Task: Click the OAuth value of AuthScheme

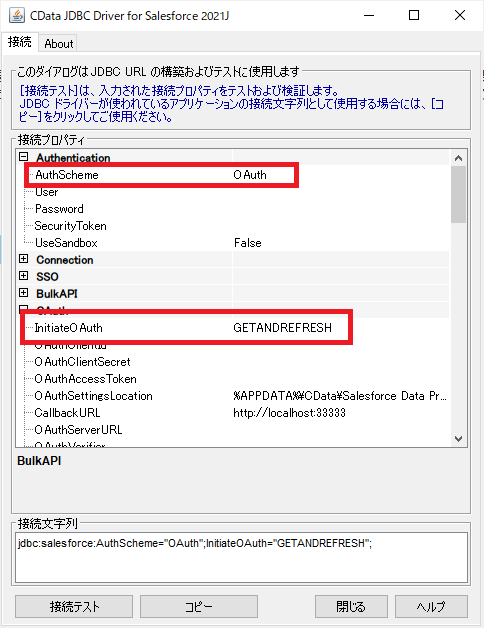Action: pyautogui.click(x=250, y=175)
